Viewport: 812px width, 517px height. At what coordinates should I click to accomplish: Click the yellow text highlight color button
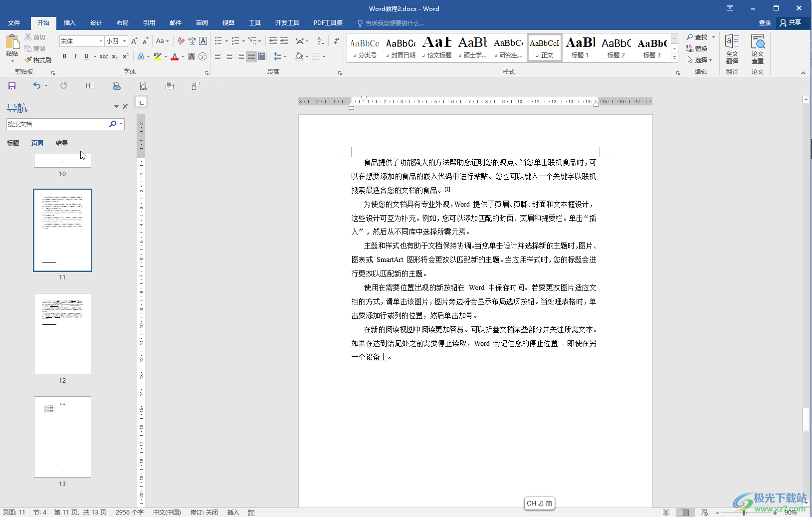158,56
